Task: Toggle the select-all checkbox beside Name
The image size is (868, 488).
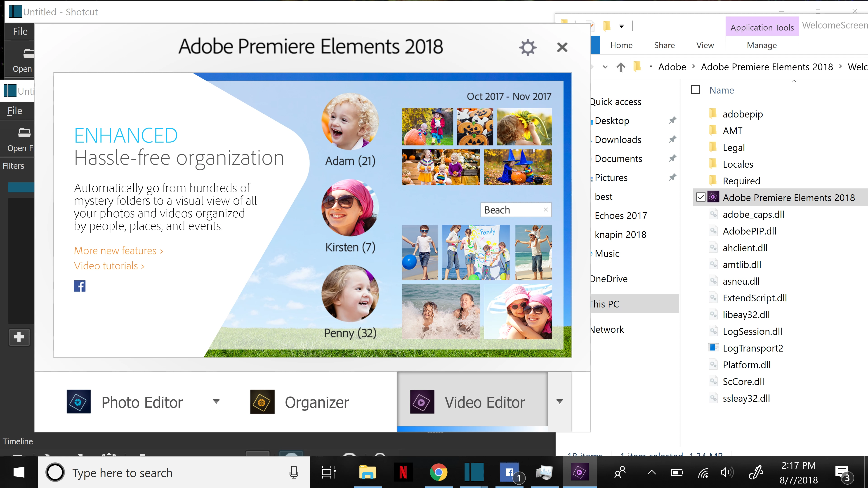Action: pyautogui.click(x=696, y=90)
